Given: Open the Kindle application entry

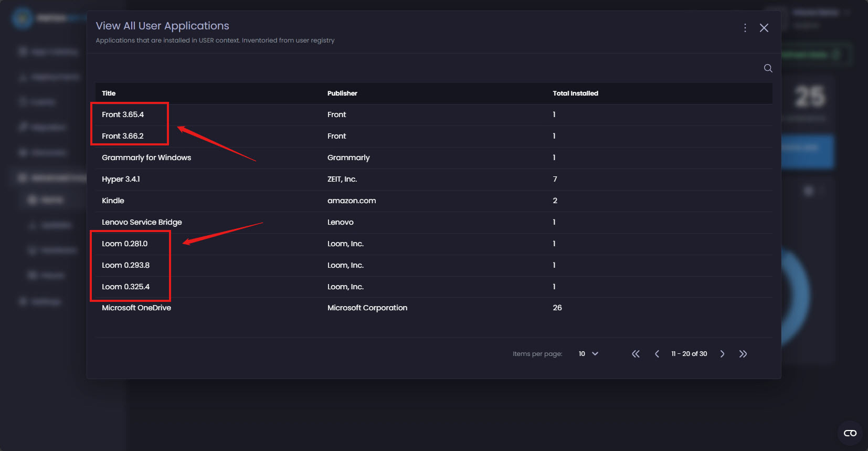Looking at the screenshot, I should point(113,201).
